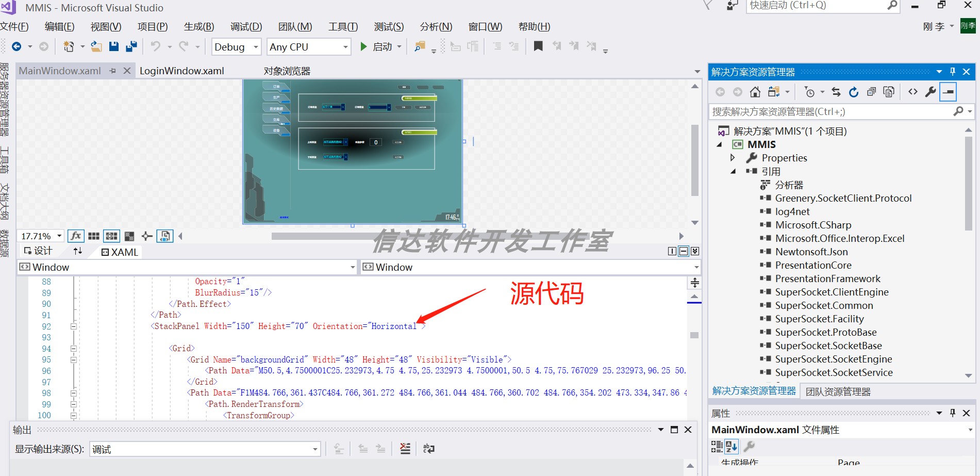Click the Show All Files icon
Viewport: 980px width, 476px height.
889,92
